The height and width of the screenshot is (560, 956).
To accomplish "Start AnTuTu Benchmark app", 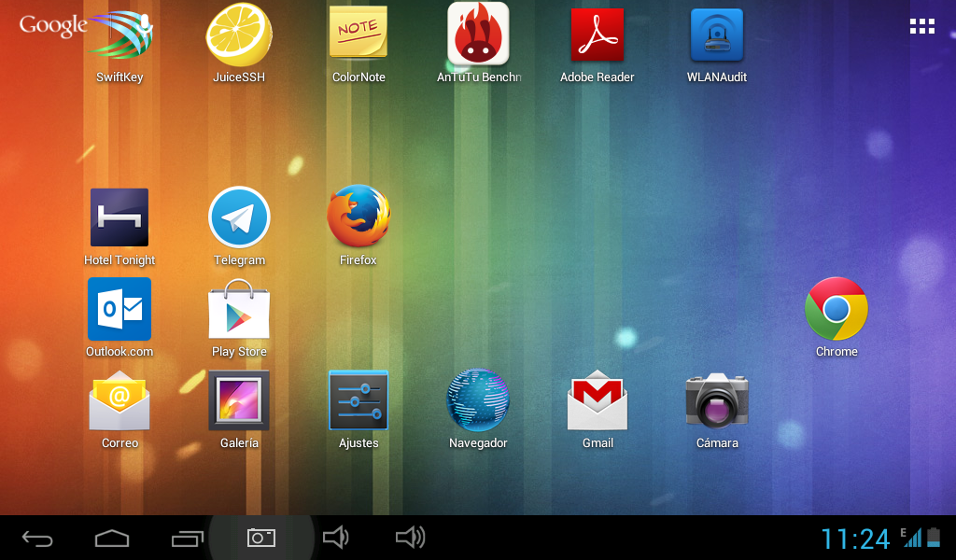I will [x=479, y=44].
